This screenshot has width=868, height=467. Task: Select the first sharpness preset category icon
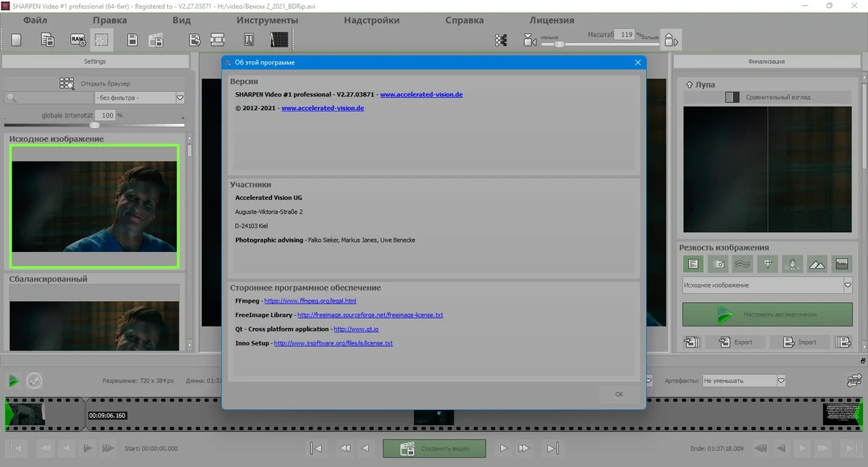pyautogui.click(x=693, y=264)
